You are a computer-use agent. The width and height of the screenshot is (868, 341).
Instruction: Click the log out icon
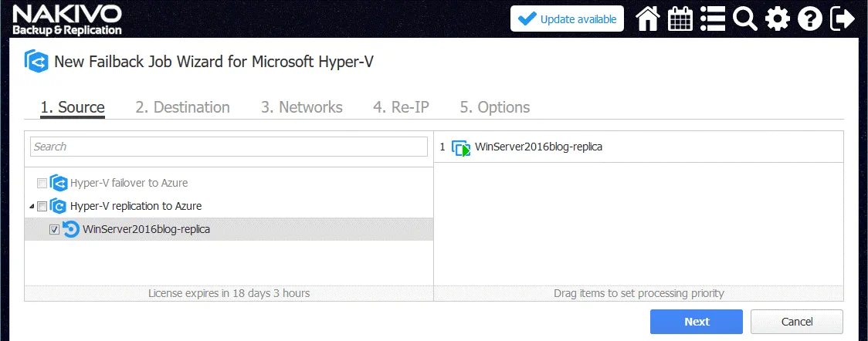(843, 19)
